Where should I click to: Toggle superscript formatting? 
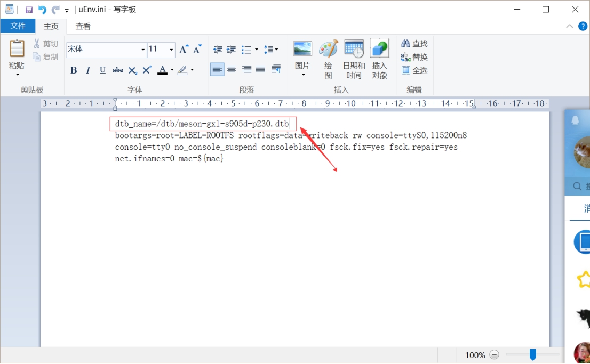click(x=147, y=70)
